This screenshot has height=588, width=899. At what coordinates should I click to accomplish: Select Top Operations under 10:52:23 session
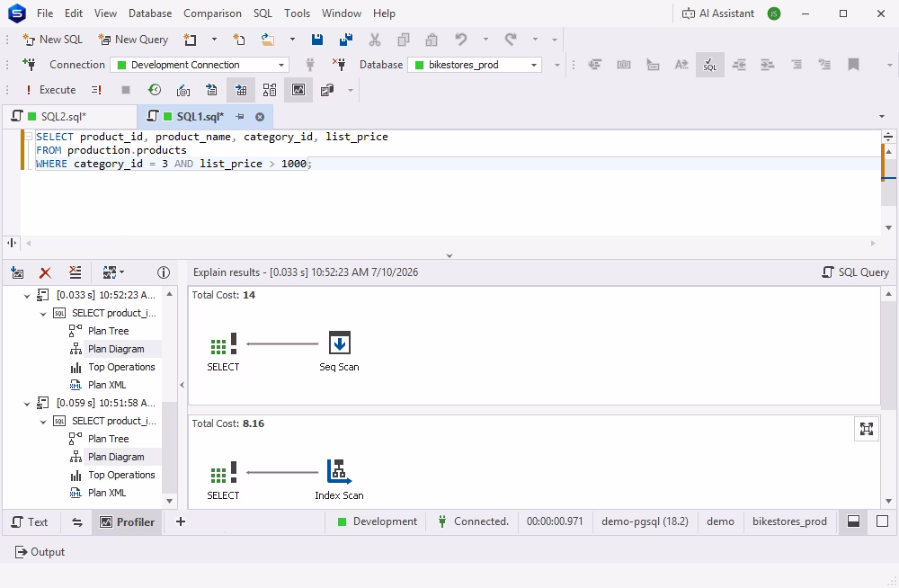pyautogui.click(x=121, y=367)
